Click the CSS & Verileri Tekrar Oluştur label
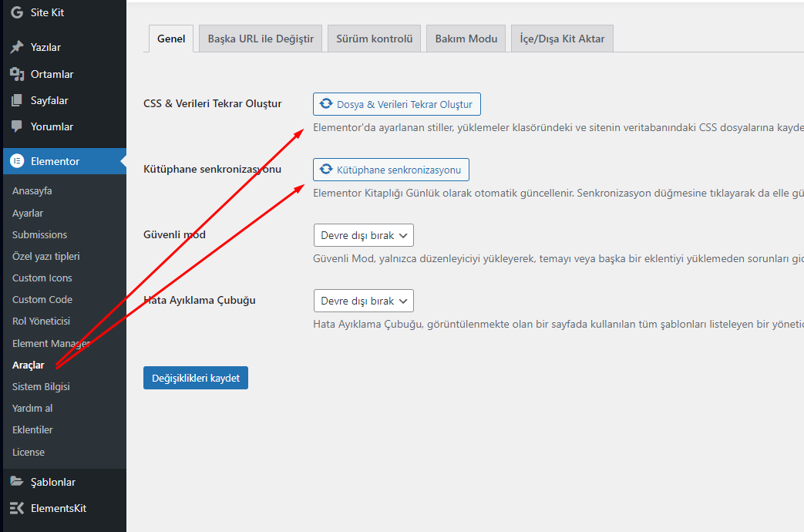The width and height of the screenshot is (804, 532). tap(213, 103)
